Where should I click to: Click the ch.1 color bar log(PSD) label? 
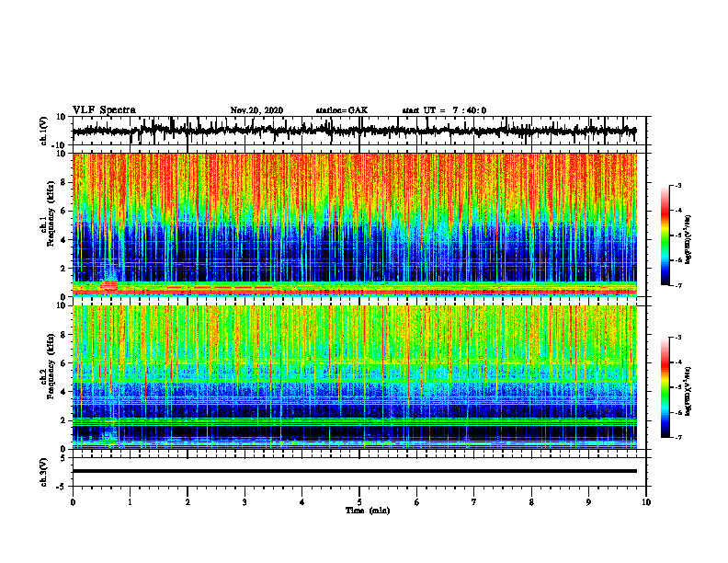pyautogui.click(x=688, y=240)
